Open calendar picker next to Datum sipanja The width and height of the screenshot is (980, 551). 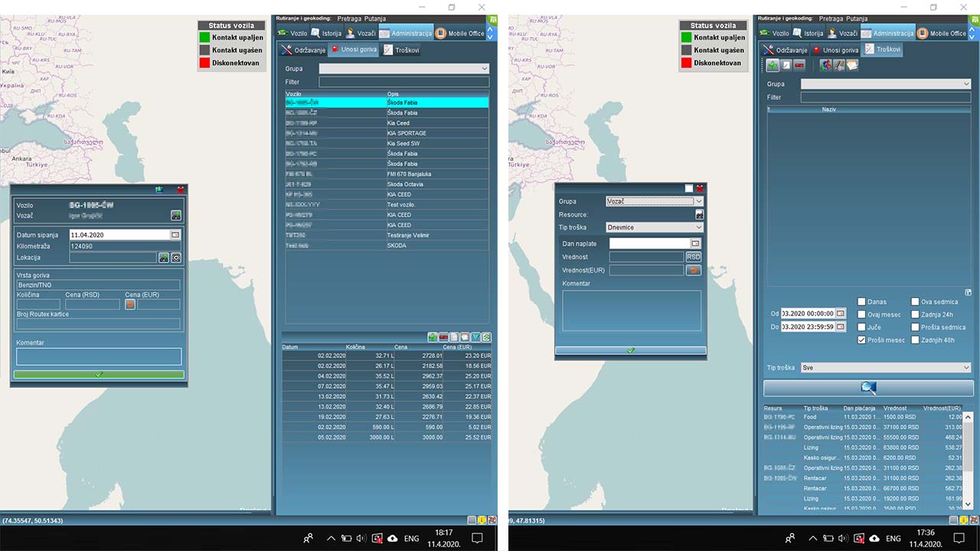pyautogui.click(x=175, y=235)
